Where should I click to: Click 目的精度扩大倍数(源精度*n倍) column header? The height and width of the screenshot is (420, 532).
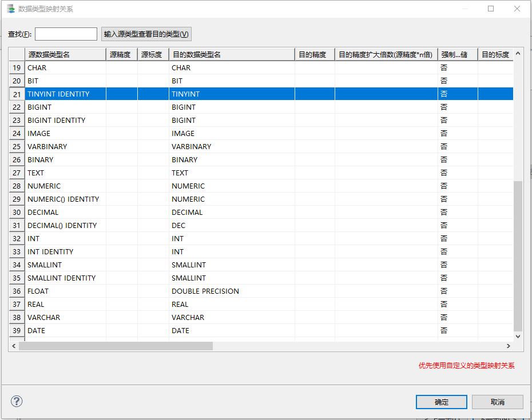coord(387,55)
